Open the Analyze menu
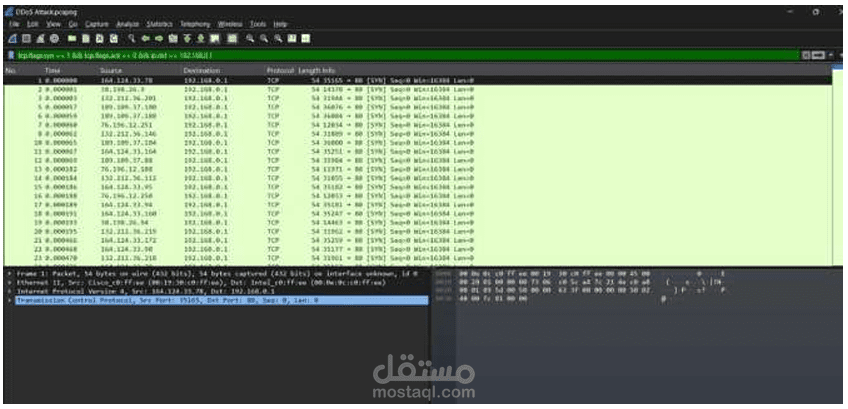Image resolution: width=848 pixels, height=409 pixels. (x=128, y=24)
